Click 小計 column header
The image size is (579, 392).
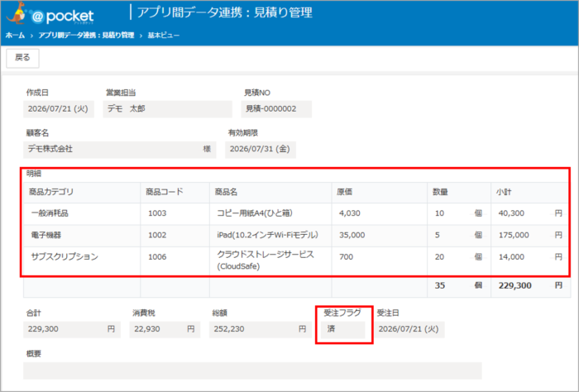(529, 193)
